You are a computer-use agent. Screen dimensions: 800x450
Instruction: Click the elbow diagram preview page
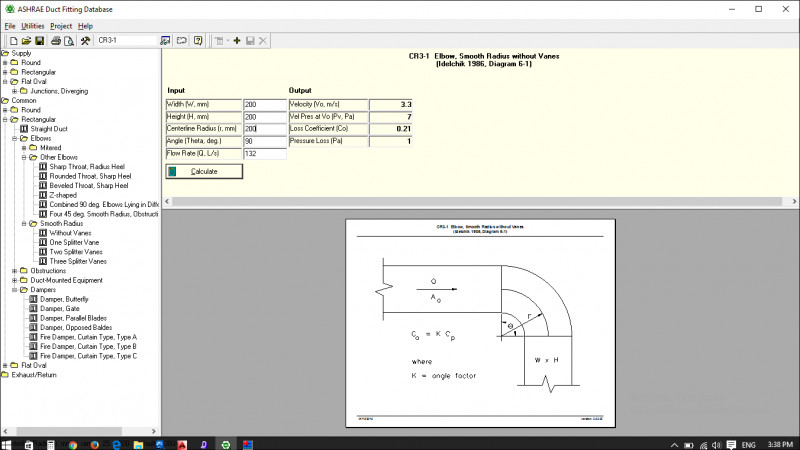point(480,323)
